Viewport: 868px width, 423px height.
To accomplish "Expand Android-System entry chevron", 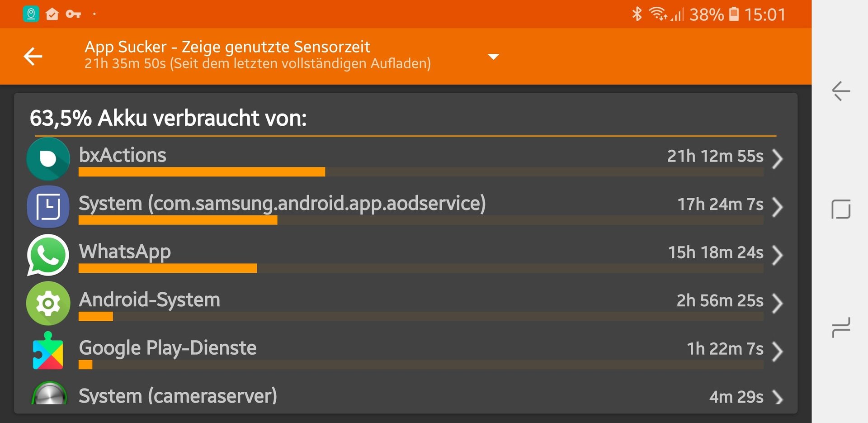I will (777, 304).
